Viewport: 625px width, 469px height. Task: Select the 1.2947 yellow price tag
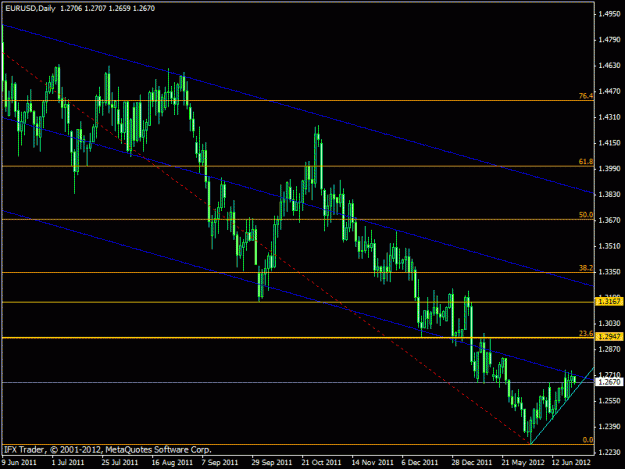[609, 337]
